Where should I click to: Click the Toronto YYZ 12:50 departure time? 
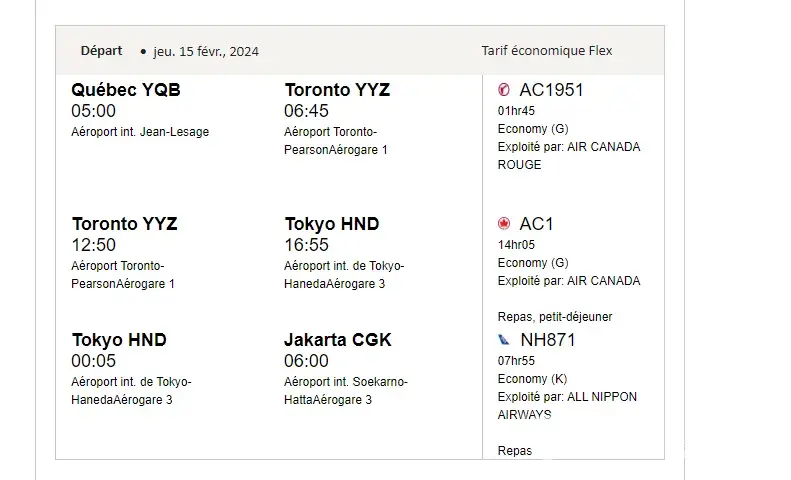point(93,245)
